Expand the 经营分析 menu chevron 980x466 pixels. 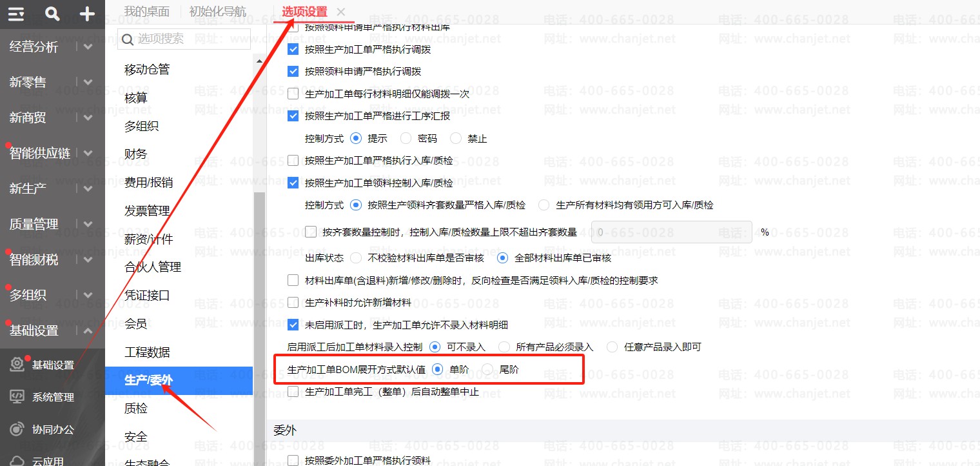tap(88, 47)
